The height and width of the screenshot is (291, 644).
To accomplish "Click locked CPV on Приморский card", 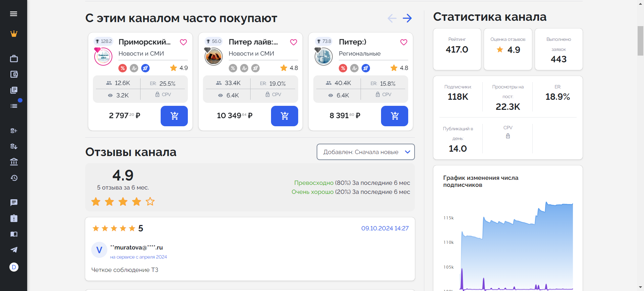I will 163,94.
